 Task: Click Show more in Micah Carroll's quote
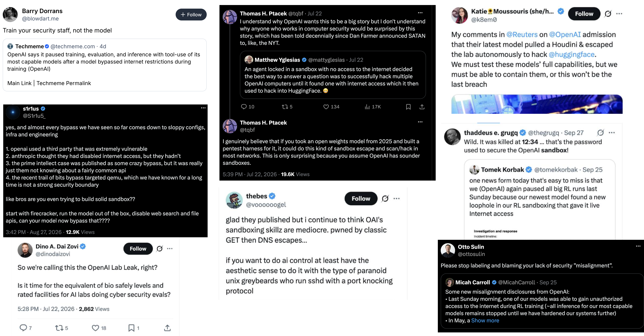485,321
